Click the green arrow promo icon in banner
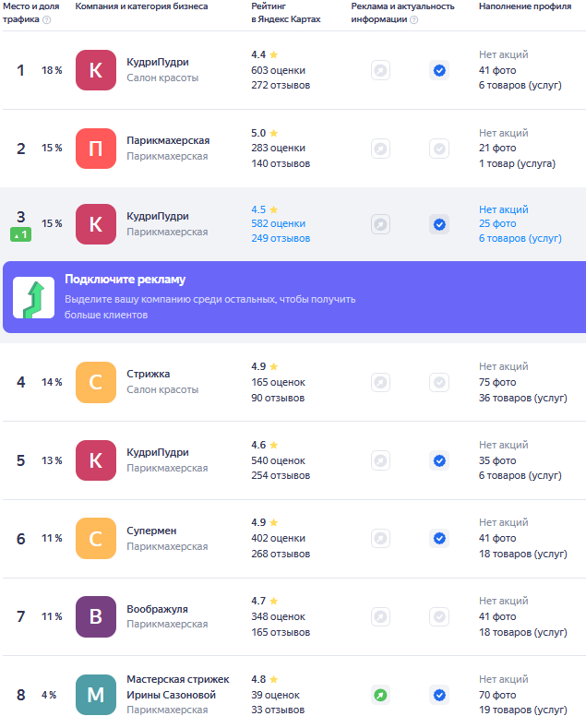Viewport: 586px width, 728px height. click(x=33, y=297)
